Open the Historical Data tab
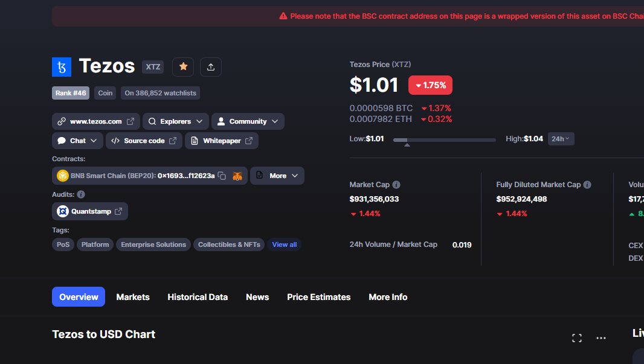The height and width of the screenshot is (364, 644). click(198, 297)
